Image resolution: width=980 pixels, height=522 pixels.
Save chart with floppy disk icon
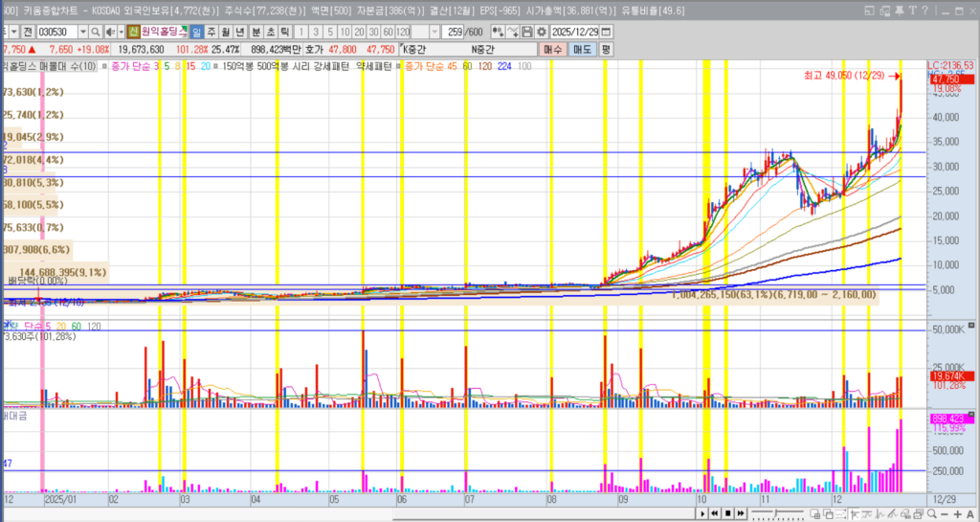coord(527,32)
